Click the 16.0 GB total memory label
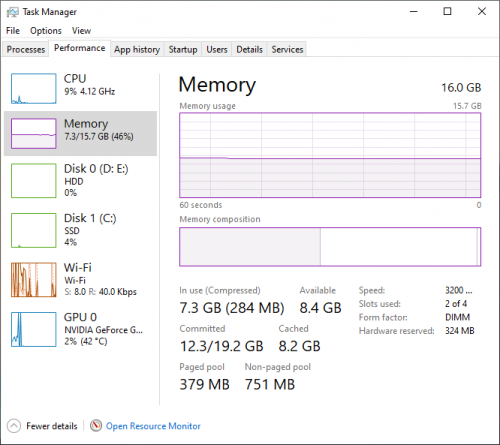This screenshot has height=445, width=500. [461, 88]
